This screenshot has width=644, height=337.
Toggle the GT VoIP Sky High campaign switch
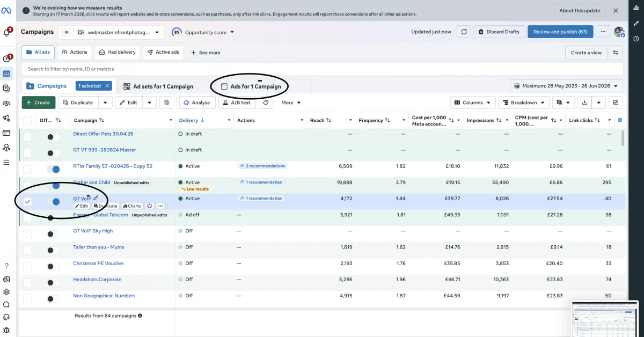pos(53,234)
